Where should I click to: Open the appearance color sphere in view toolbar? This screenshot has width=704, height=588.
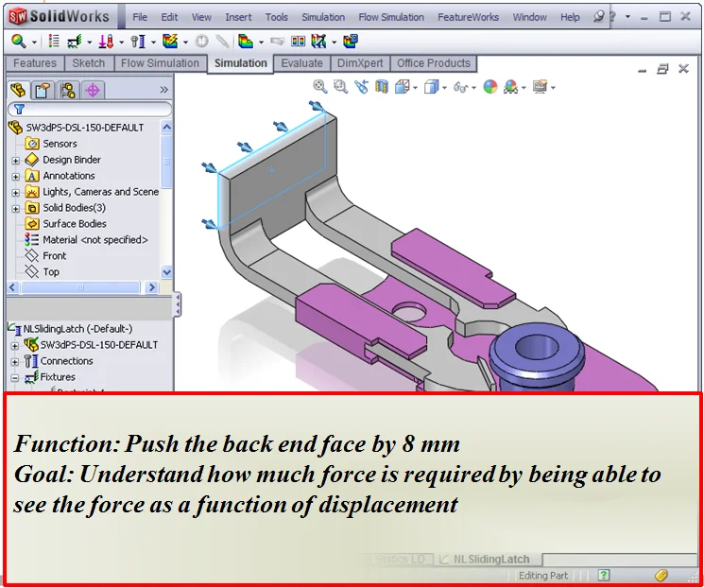point(489,86)
